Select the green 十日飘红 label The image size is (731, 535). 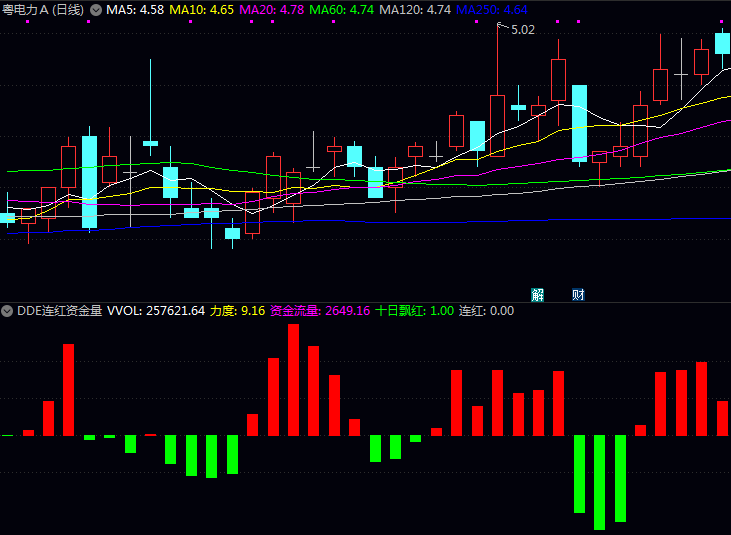pyautogui.click(x=414, y=311)
